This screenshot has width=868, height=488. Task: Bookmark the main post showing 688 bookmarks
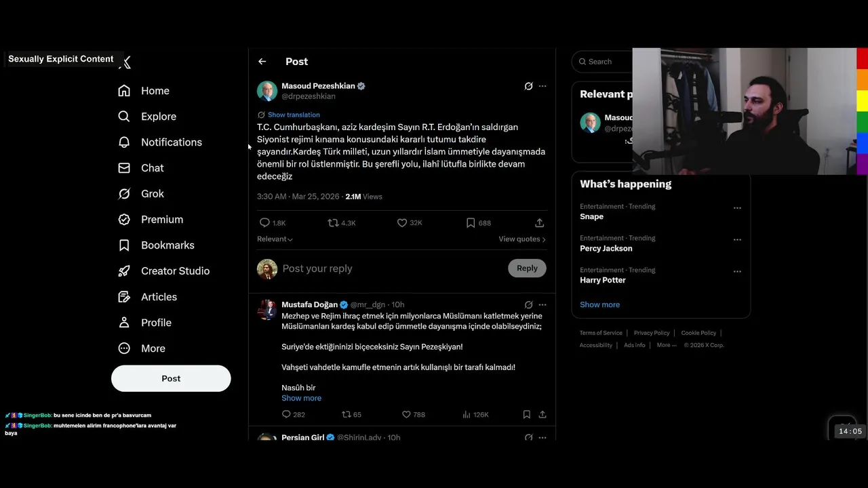click(x=471, y=222)
